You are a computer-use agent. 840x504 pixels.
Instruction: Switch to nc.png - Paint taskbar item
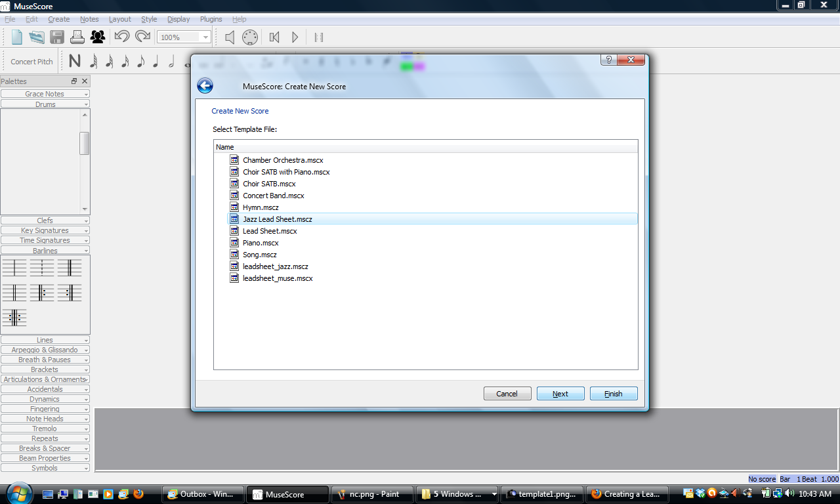[x=372, y=494]
